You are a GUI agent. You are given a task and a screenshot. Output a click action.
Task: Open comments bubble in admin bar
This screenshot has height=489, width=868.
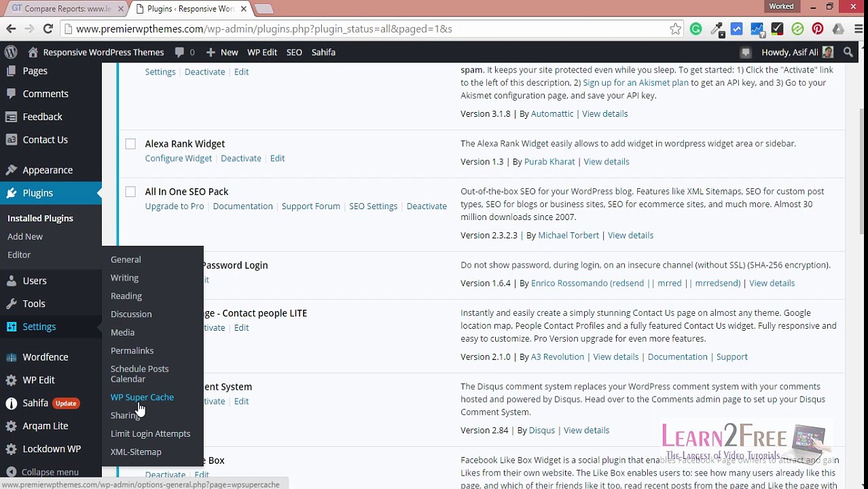pos(185,52)
